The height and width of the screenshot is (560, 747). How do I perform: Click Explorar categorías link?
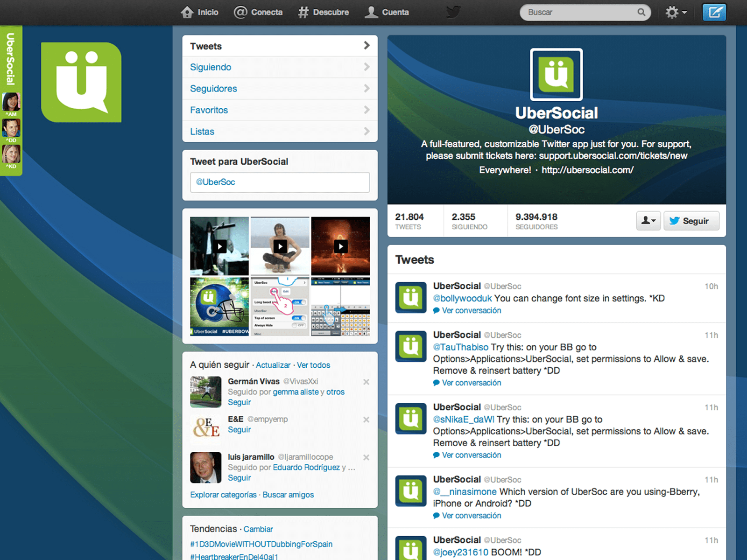[224, 495]
